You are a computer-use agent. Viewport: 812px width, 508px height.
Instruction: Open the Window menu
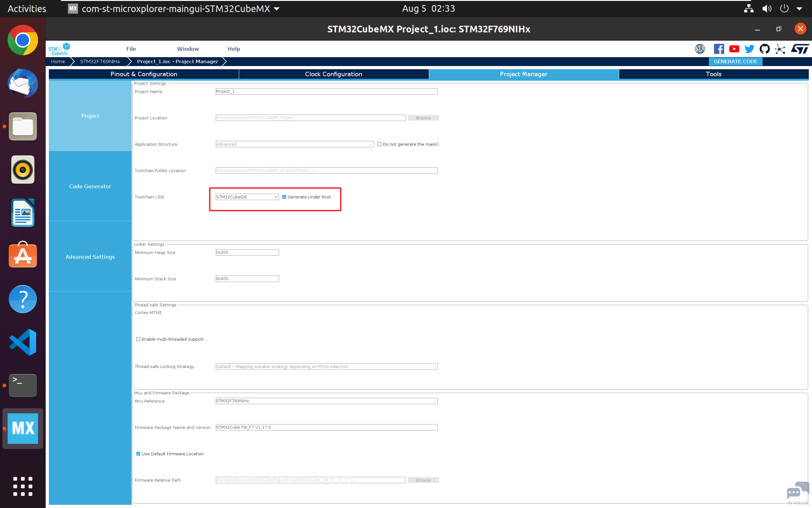[188, 49]
